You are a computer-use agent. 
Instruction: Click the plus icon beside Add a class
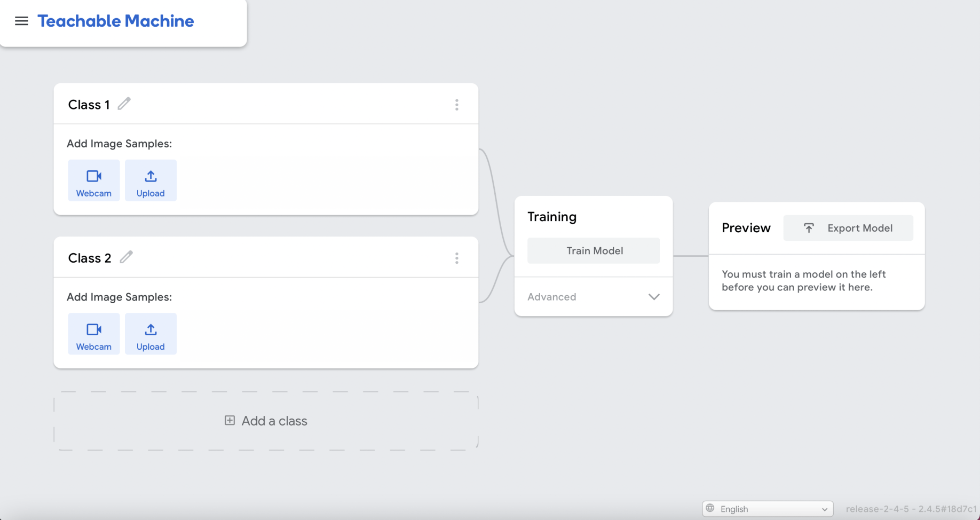point(230,421)
